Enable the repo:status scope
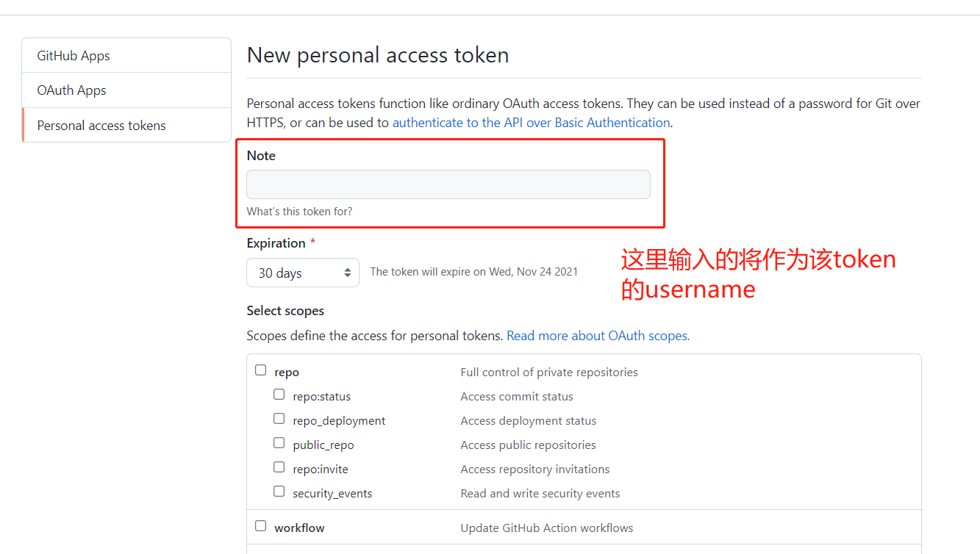The image size is (980, 554). tap(279, 394)
